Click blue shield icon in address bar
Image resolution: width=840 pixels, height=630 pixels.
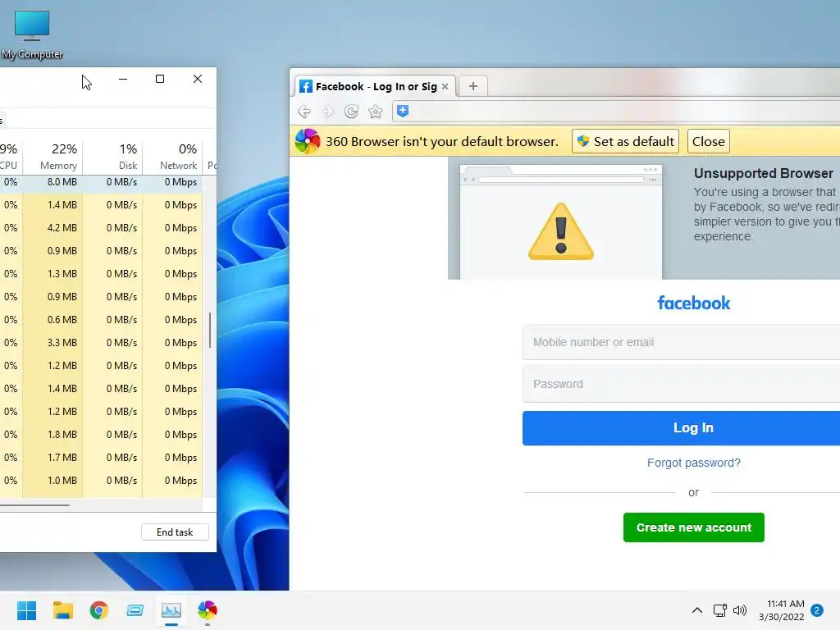[x=403, y=111]
